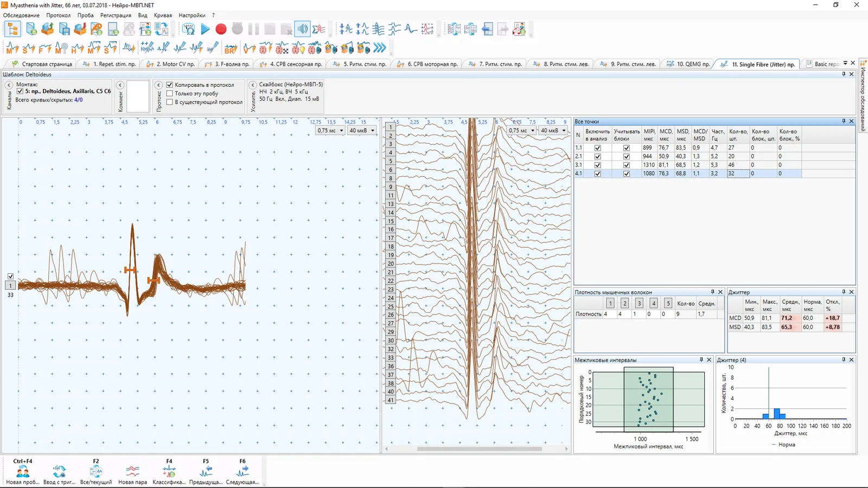
Task: Switch to the Стартовая страница tab
Action: tap(42, 64)
